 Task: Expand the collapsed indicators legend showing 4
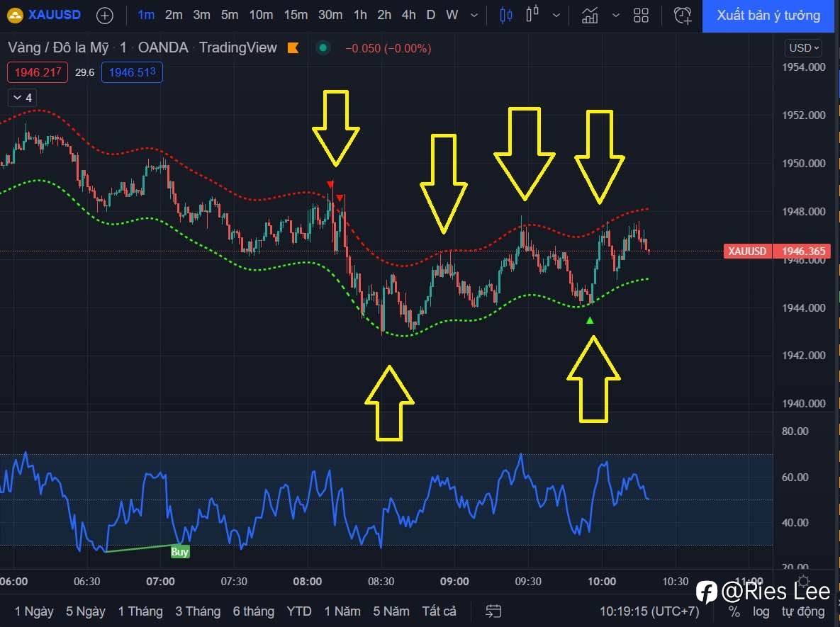(23, 98)
